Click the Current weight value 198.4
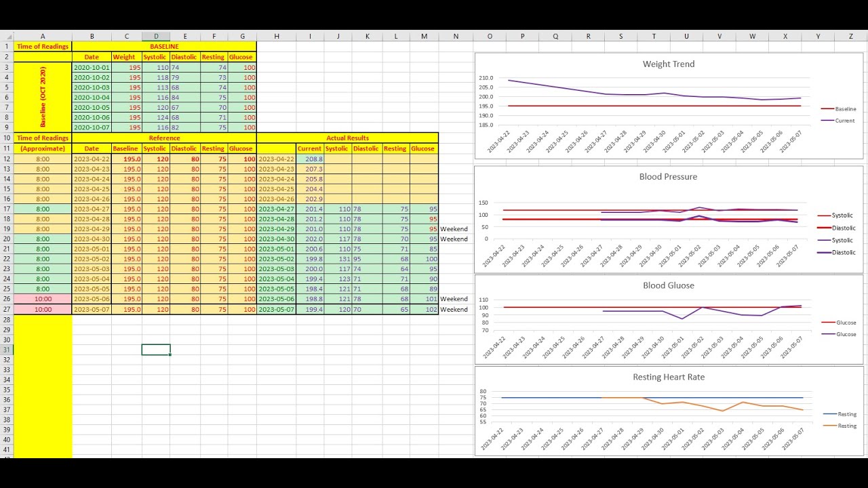The image size is (868, 488). (x=310, y=289)
